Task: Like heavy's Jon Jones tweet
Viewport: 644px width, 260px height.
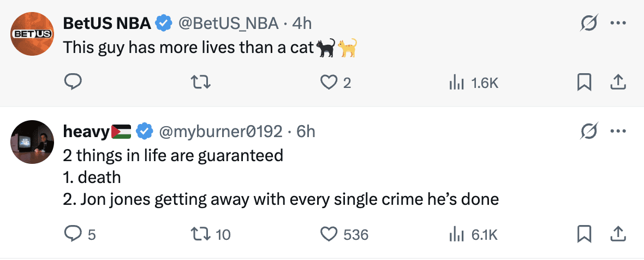Action: [x=327, y=234]
